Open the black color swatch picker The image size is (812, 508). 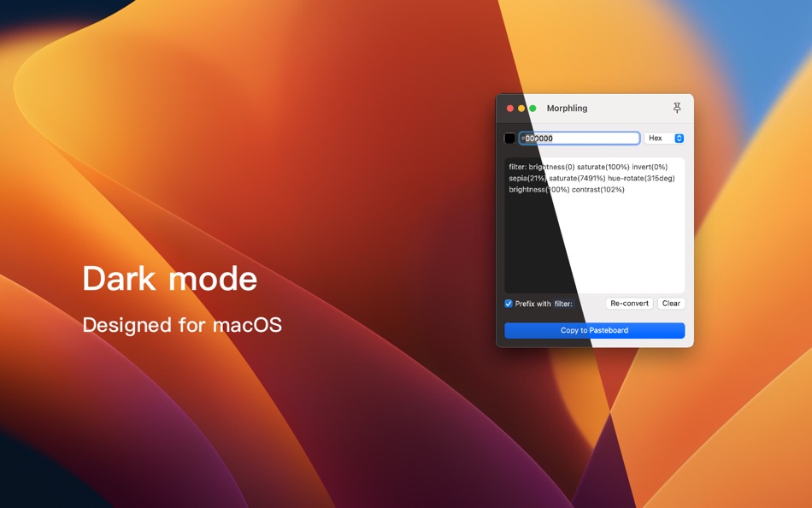(509, 139)
